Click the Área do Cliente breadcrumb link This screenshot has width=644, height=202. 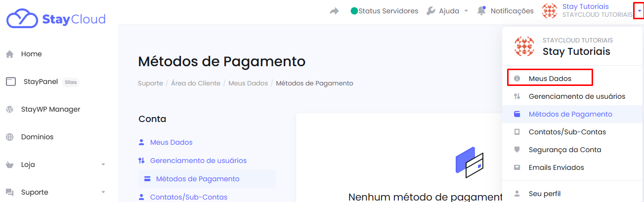[196, 83]
